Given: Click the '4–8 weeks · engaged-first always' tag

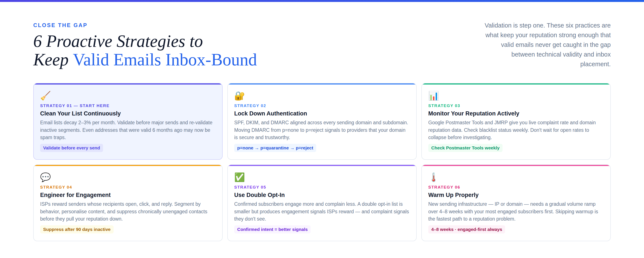Looking at the screenshot, I should click(466, 229).
